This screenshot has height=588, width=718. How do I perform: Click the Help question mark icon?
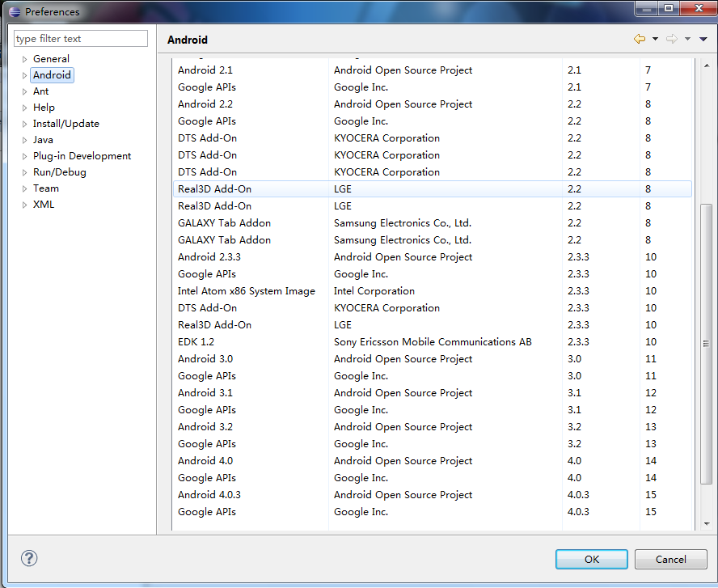[29, 558]
